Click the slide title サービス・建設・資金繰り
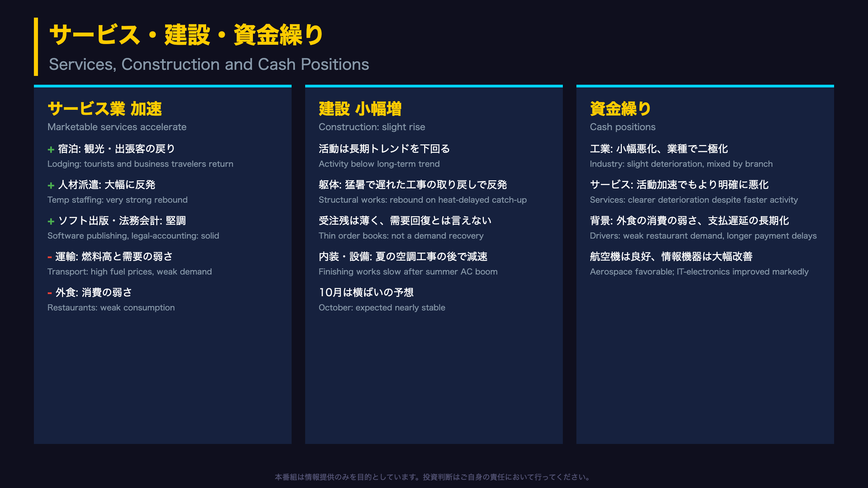The image size is (868, 488). [x=186, y=35]
